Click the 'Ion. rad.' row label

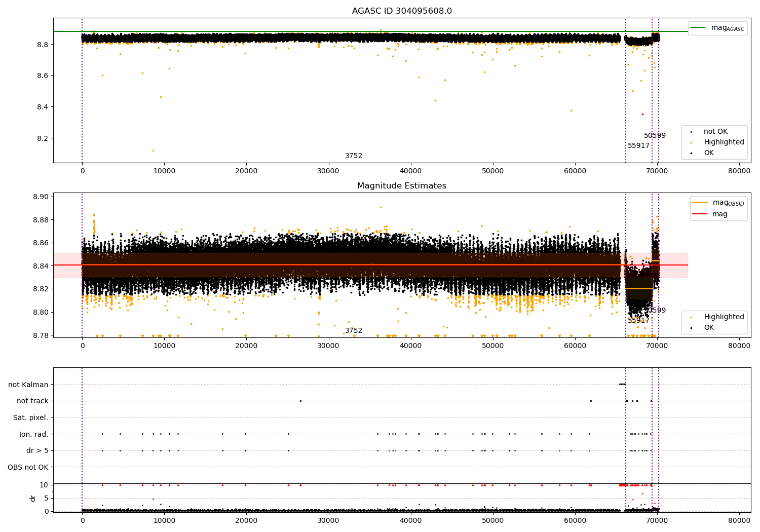[33, 434]
